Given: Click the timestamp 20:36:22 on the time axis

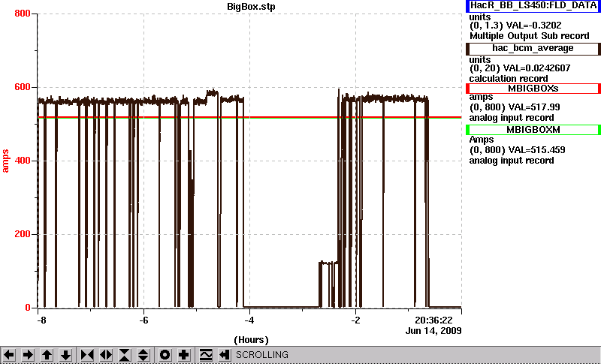Looking at the screenshot, I should pos(434,320).
